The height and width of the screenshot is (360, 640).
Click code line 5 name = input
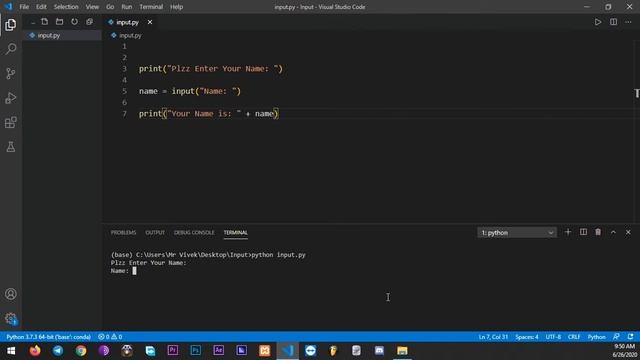tap(190, 91)
